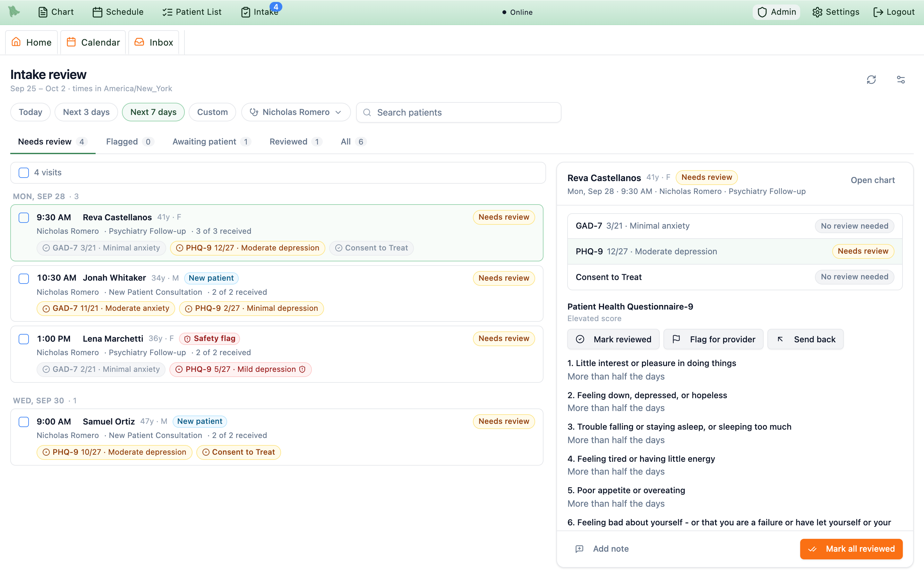
Task: Open Settings gear
Action: point(836,12)
